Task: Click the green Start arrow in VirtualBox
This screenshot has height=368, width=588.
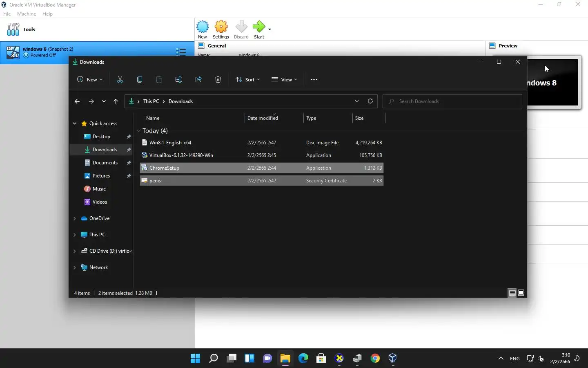Action: pos(259,30)
